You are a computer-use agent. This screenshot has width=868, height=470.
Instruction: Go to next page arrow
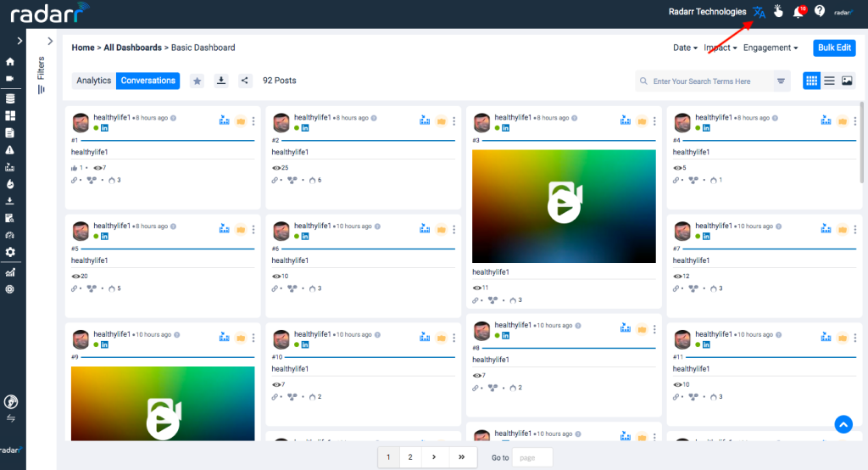(x=434, y=457)
